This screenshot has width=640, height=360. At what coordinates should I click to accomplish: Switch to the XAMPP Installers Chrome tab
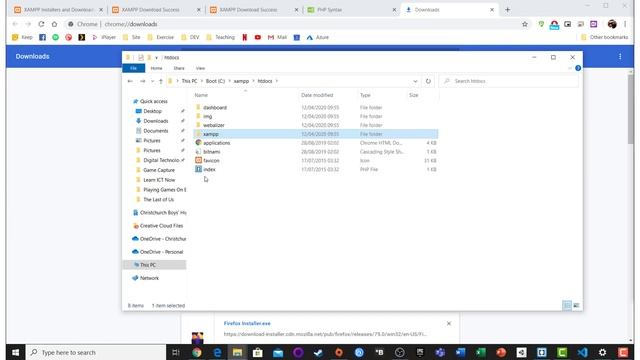click(x=58, y=9)
